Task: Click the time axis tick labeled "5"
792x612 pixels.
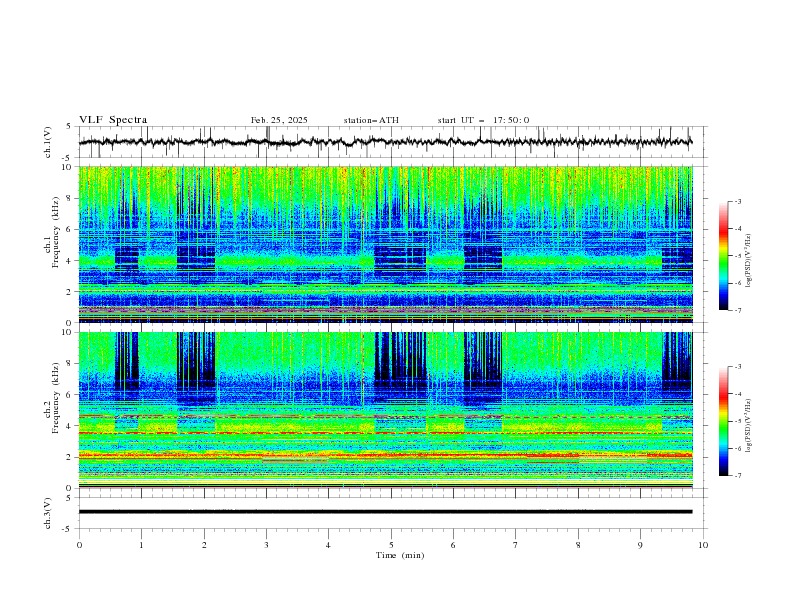Action: pyautogui.click(x=391, y=545)
